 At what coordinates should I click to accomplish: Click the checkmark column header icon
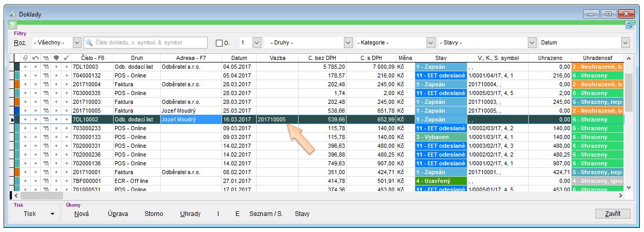pyautogui.click(x=66, y=58)
